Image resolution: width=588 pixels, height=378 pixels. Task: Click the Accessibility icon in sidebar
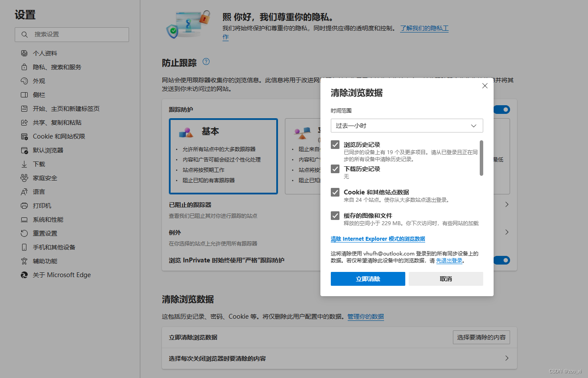pos(24,261)
